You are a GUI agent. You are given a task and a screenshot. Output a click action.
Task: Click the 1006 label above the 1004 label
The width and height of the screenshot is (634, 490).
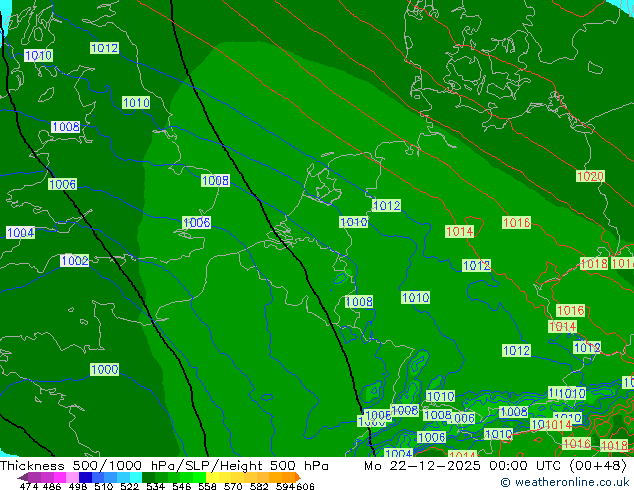tap(62, 185)
